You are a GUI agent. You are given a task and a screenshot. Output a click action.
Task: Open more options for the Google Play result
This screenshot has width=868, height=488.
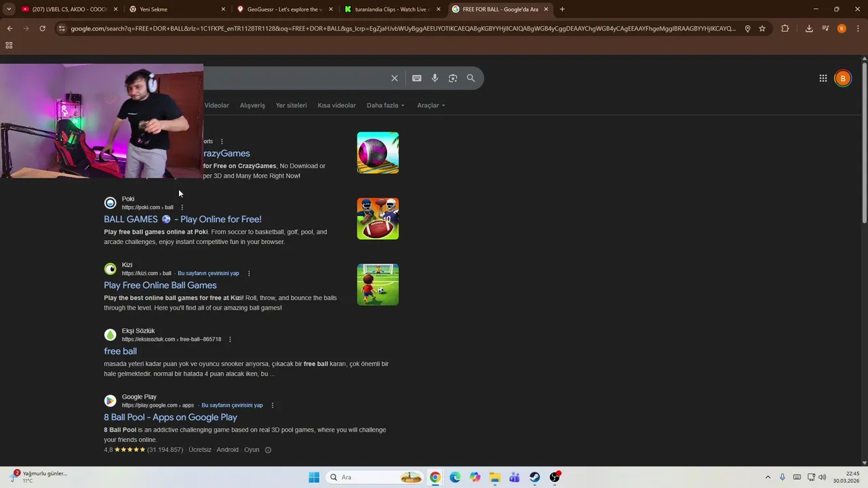pyautogui.click(x=273, y=405)
